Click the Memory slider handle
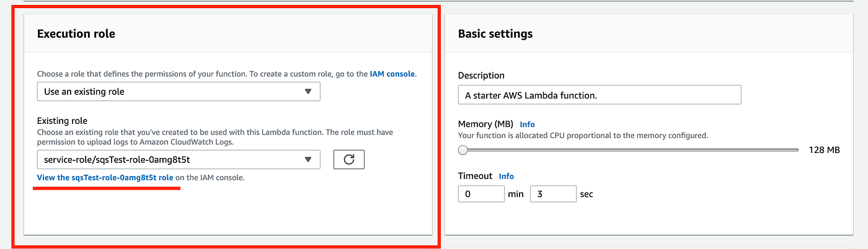Viewport: 868px width, 249px height. (x=463, y=150)
